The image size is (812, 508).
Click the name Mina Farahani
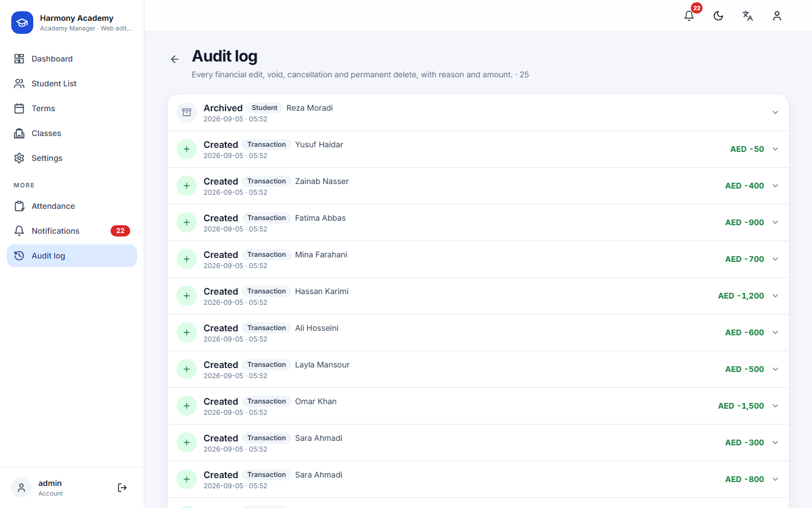[321, 255]
